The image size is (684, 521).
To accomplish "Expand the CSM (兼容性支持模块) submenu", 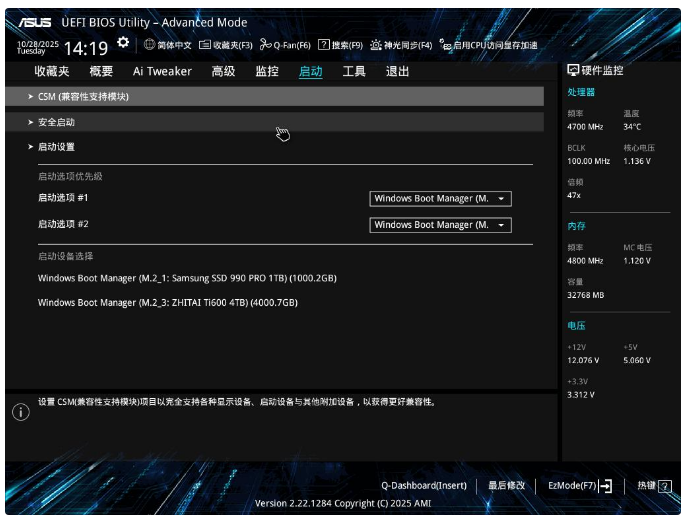I will tap(84, 97).
